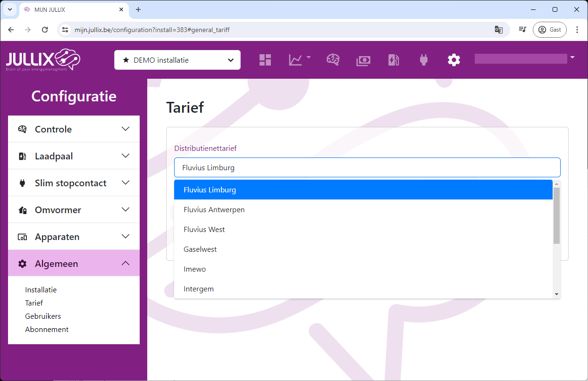The width and height of the screenshot is (588, 381).
Task: Open the Installatie submenu link
Action: point(41,290)
